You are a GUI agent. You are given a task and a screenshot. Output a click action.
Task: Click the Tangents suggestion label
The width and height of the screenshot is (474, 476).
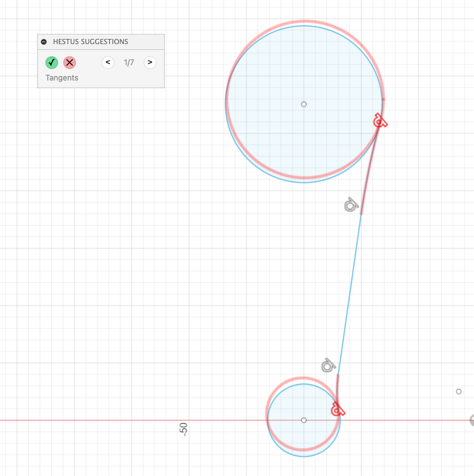(62, 78)
